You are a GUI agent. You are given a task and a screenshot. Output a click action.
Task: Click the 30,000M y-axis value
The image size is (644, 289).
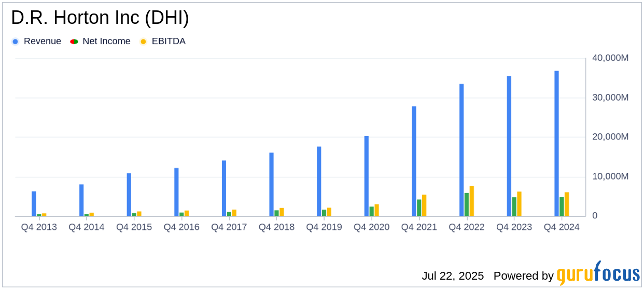(x=610, y=98)
